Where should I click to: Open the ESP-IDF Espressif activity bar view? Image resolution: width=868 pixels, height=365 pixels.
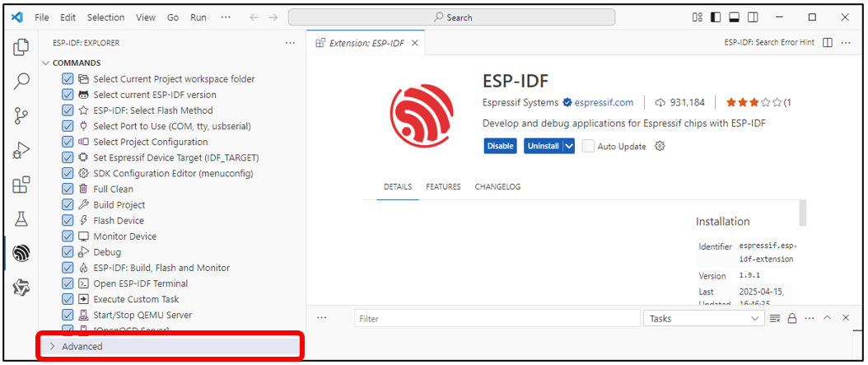point(21,253)
